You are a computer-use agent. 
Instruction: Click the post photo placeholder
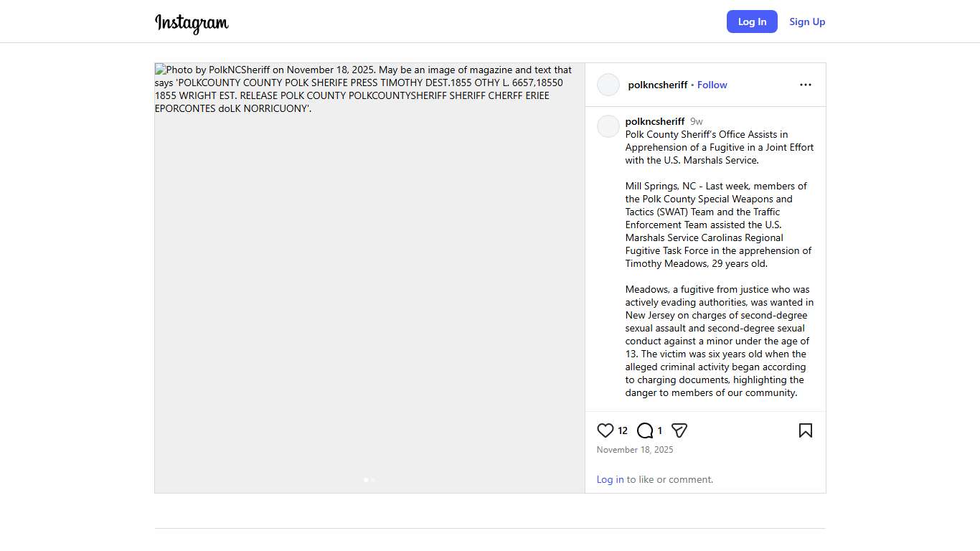click(x=369, y=287)
